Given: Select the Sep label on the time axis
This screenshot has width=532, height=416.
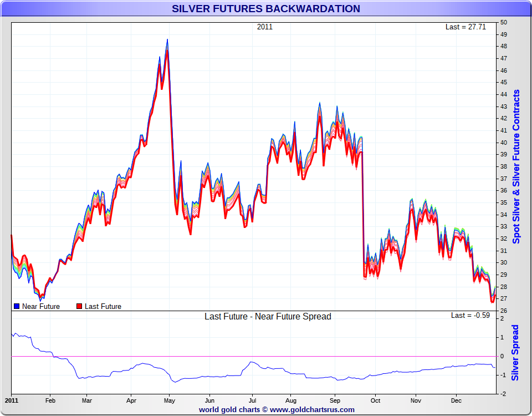Looking at the screenshot, I should 335,399.
